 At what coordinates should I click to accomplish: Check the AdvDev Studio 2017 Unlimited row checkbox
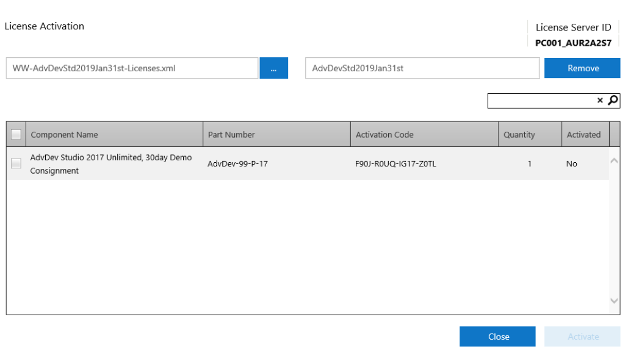(x=16, y=163)
